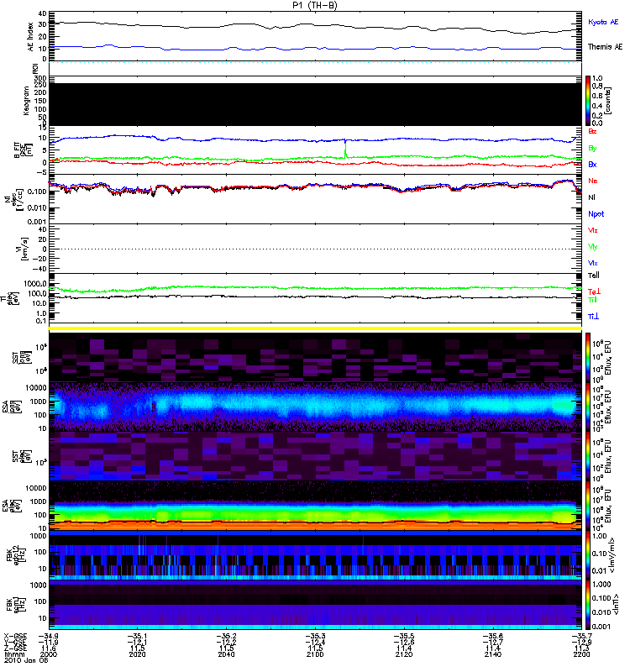Click the green By spike near 2107
Image resolution: width=630 pixels, height=672 pixels.
tap(345, 149)
